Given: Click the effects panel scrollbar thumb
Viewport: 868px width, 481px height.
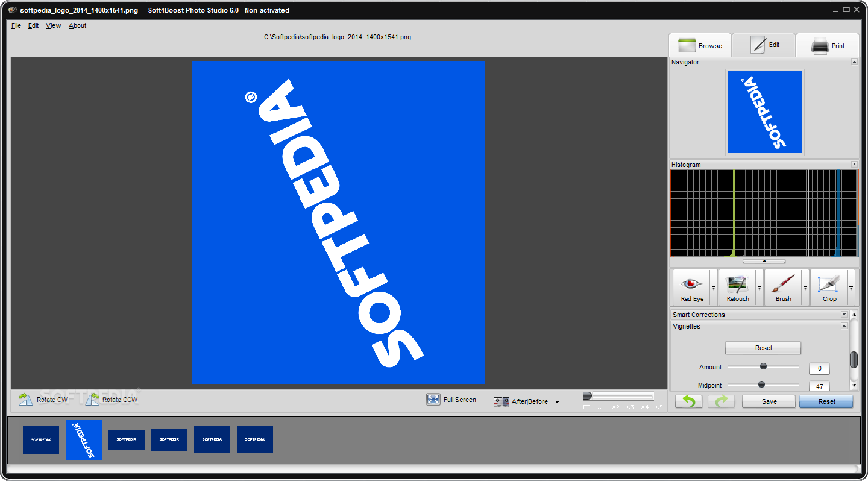Looking at the screenshot, I should [854, 360].
